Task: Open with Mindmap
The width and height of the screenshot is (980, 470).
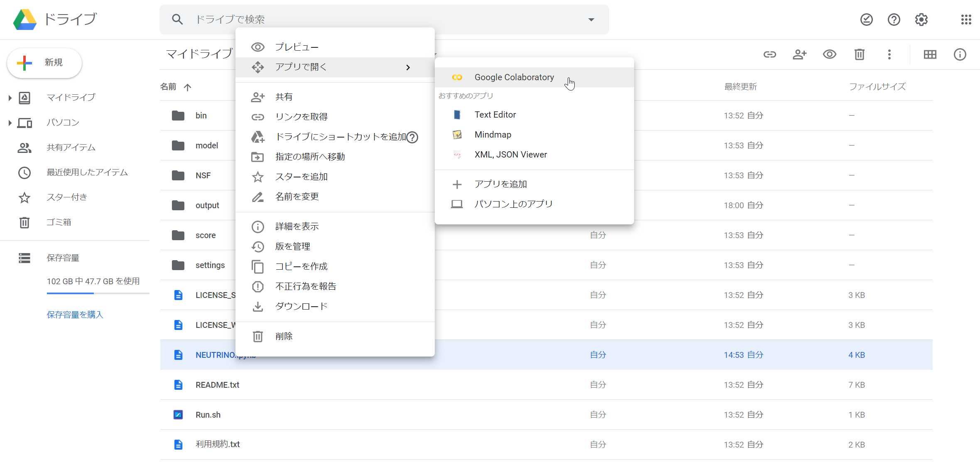Action: pyautogui.click(x=534, y=135)
